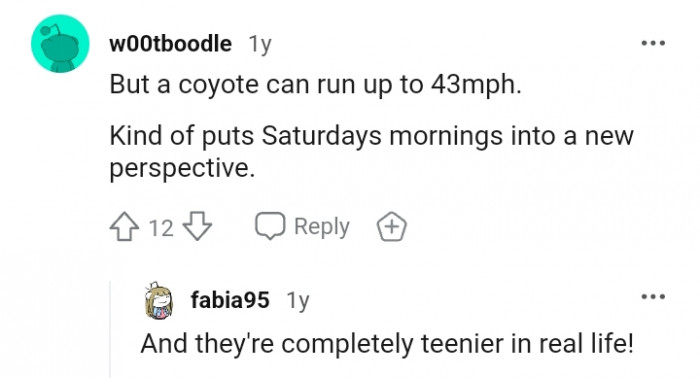This screenshot has height=378, width=700.
Task: Open more options on w00tboodle's comment
Action: [653, 43]
